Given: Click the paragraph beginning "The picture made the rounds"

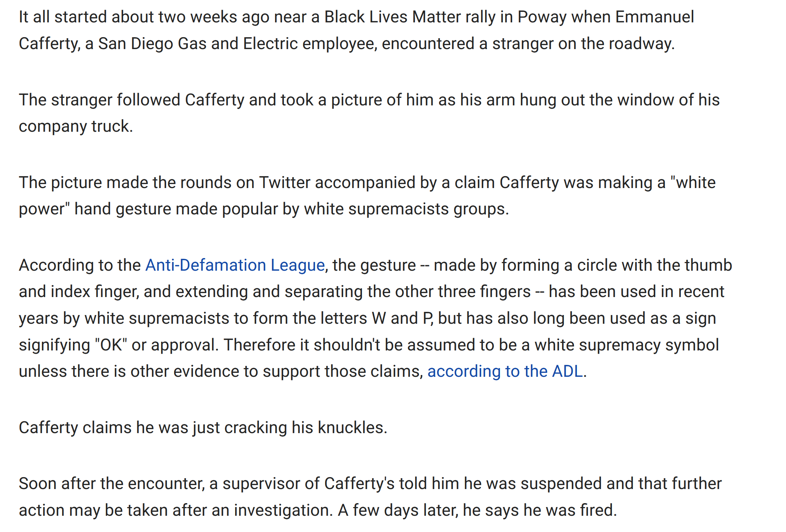Looking at the screenshot, I should coord(367,196).
